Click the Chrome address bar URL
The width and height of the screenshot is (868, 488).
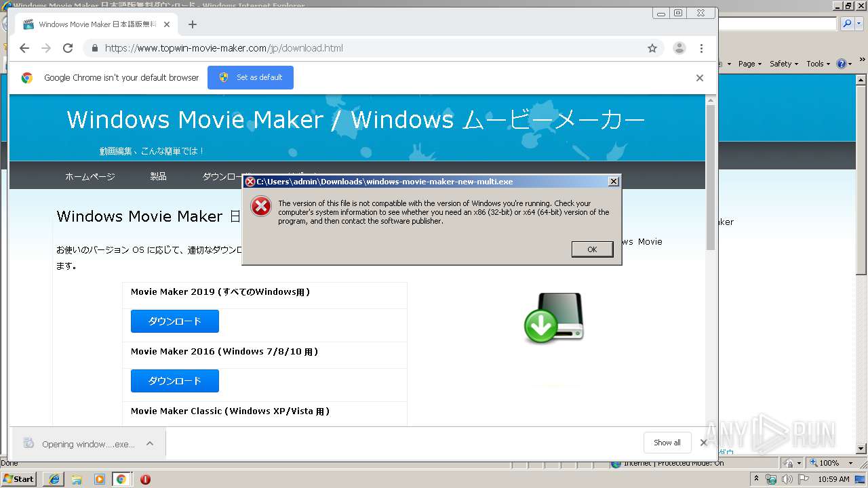(x=224, y=48)
